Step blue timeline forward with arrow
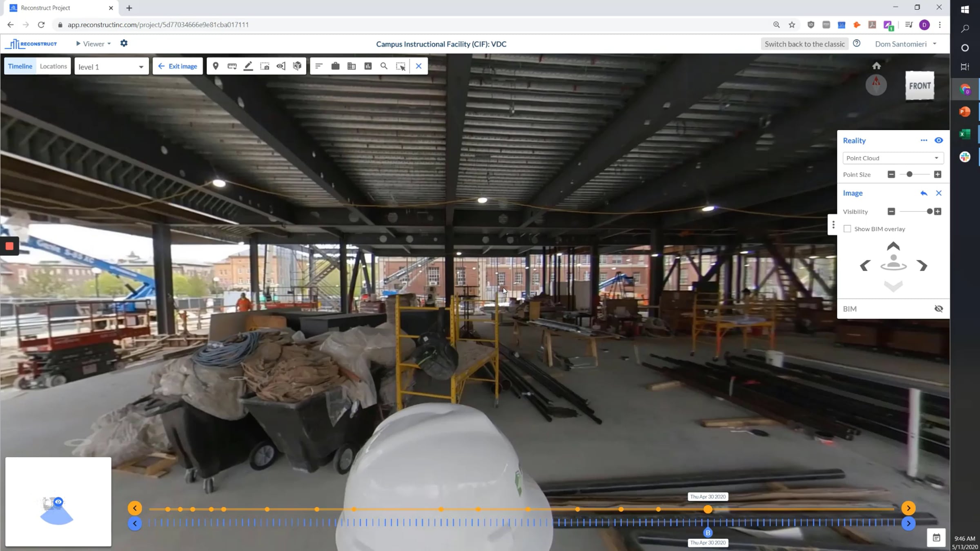This screenshot has width=980, height=551. [909, 523]
